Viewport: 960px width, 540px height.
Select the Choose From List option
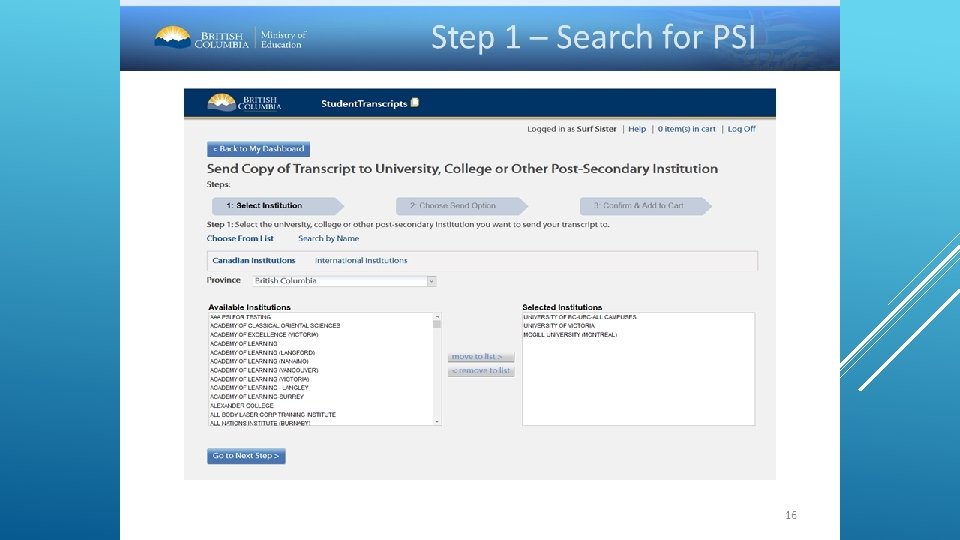pos(240,238)
